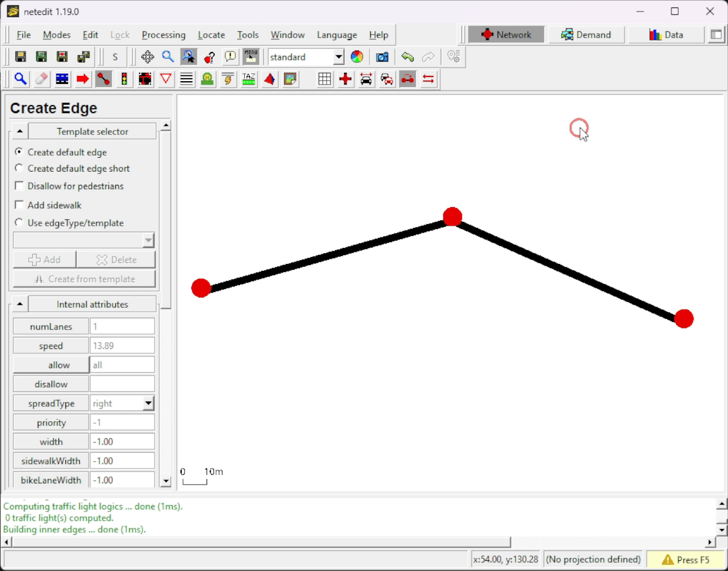Open the edit coloring scheme color wheel
The width and height of the screenshot is (728, 571).
[357, 57]
